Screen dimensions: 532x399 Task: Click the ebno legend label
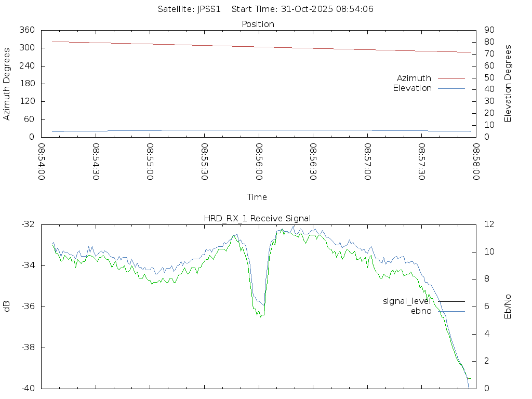421,311
